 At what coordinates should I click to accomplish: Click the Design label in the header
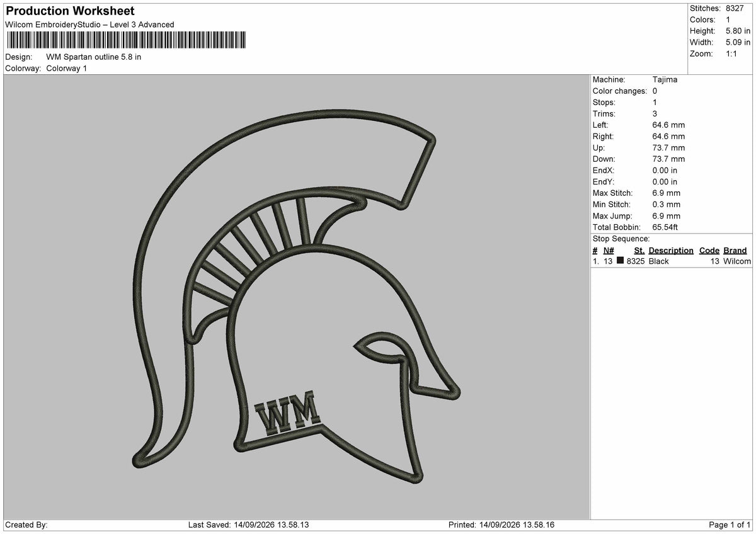pyautogui.click(x=18, y=57)
